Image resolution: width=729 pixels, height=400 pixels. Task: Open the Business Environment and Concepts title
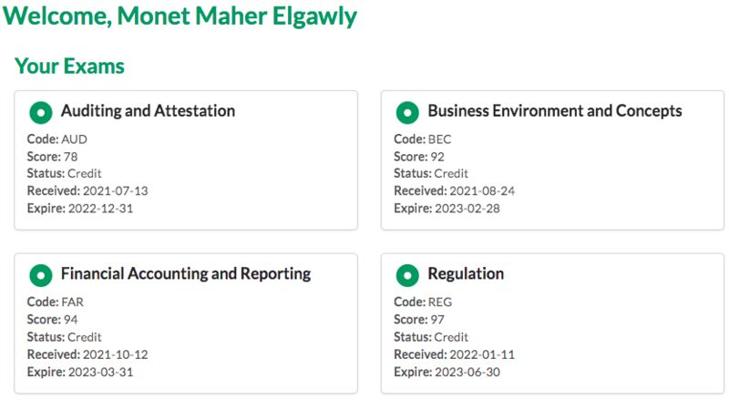pos(554,111)
